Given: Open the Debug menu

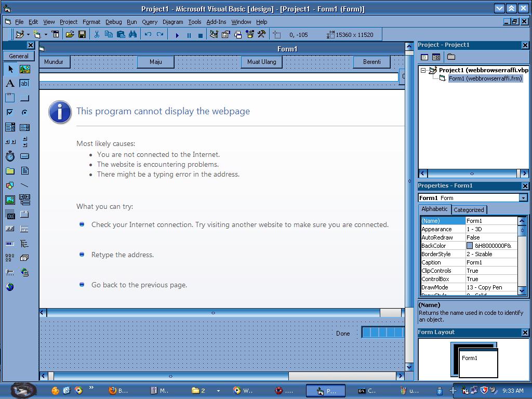Looking at the screenshot, I should click(113, 22).
